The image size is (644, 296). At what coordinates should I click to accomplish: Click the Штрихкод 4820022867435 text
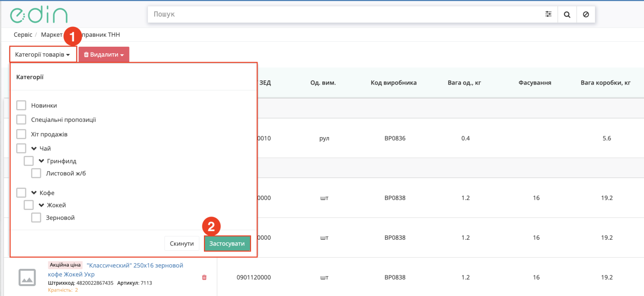coord(80,283)
